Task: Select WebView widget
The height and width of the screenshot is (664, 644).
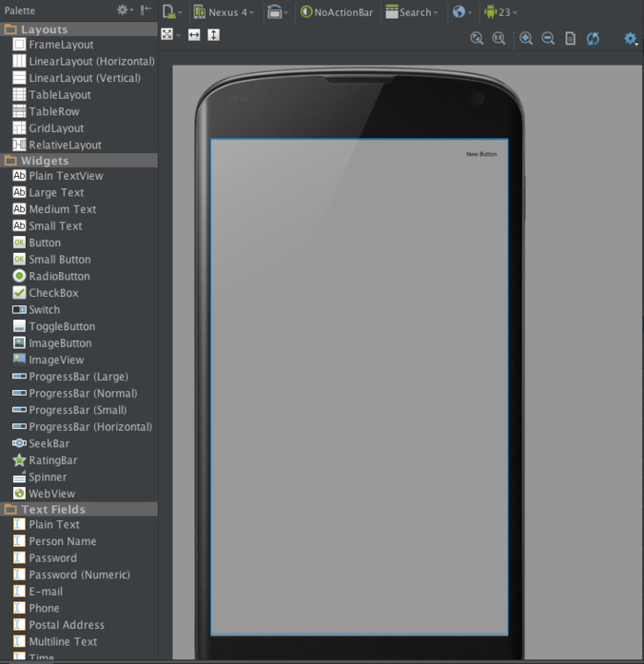Action: pyautogui.click(x=78, y=493)
